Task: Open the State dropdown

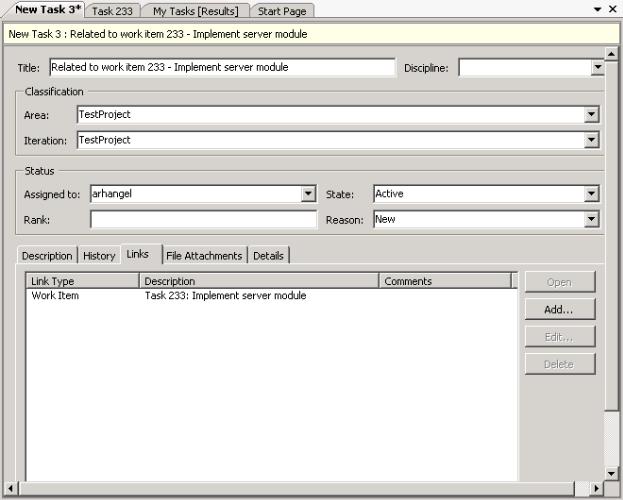Action: point(592,194)
